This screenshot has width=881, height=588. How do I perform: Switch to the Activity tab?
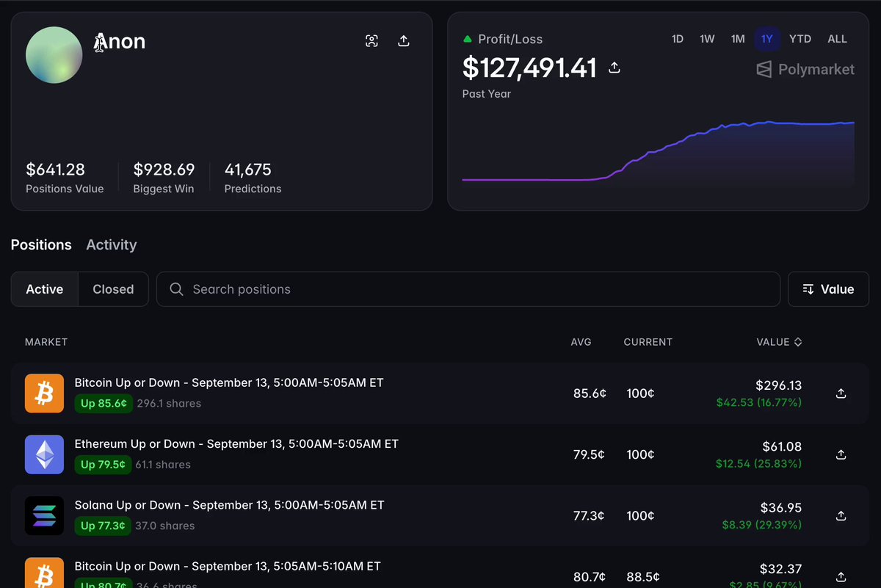(x=112, y=244)
